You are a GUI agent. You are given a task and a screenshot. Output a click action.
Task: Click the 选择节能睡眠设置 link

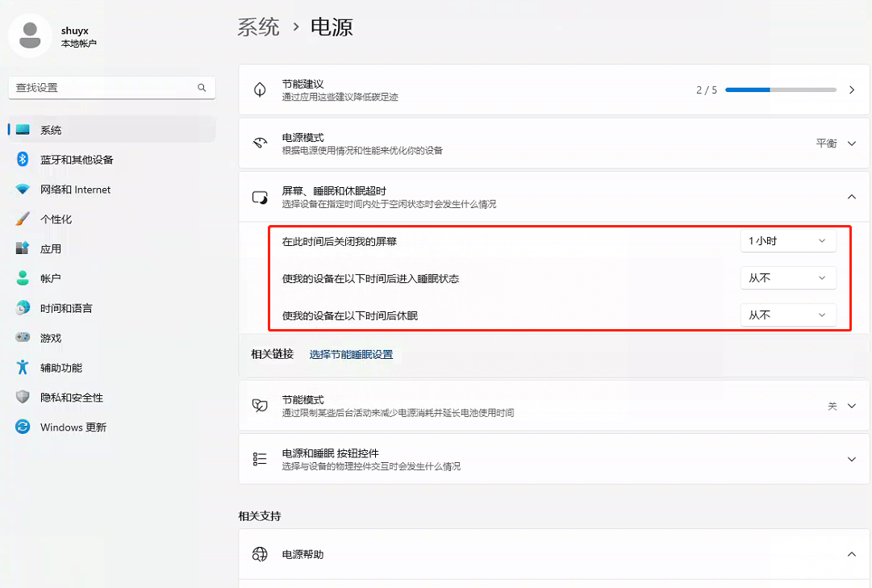353,355
